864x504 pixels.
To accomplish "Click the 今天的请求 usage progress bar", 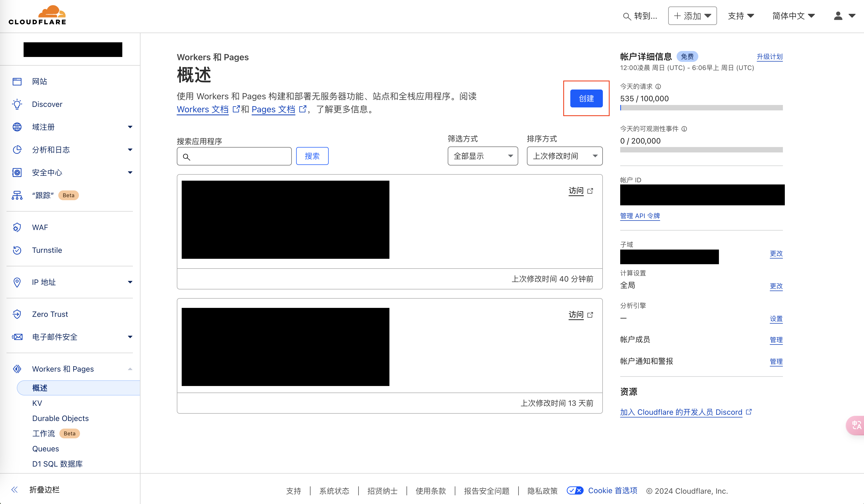I will click(701, 108).
